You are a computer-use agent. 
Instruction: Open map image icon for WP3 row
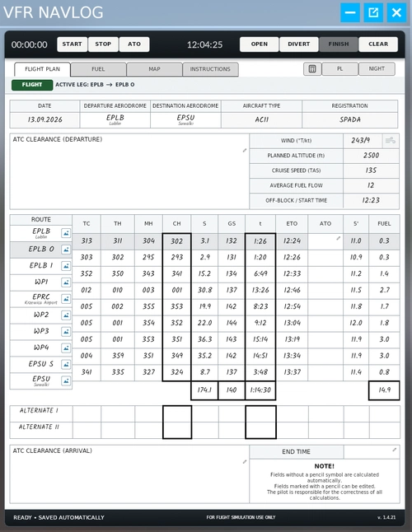pyautogui.click(x=66, y=332)
